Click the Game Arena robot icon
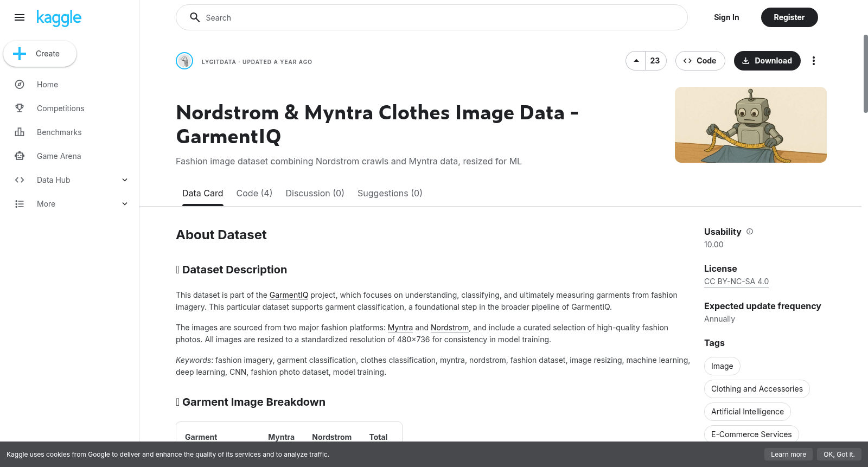Viewport: 868px width, 467px height. 20,156
